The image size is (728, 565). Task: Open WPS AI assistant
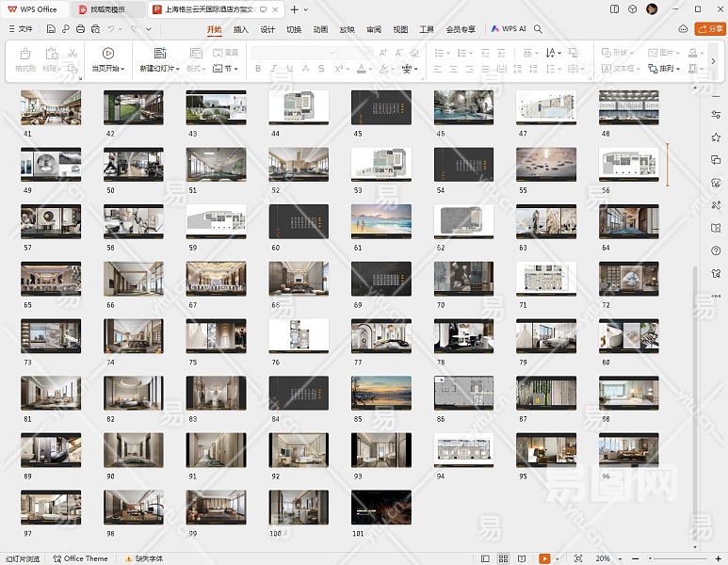[x=509, y=29]
